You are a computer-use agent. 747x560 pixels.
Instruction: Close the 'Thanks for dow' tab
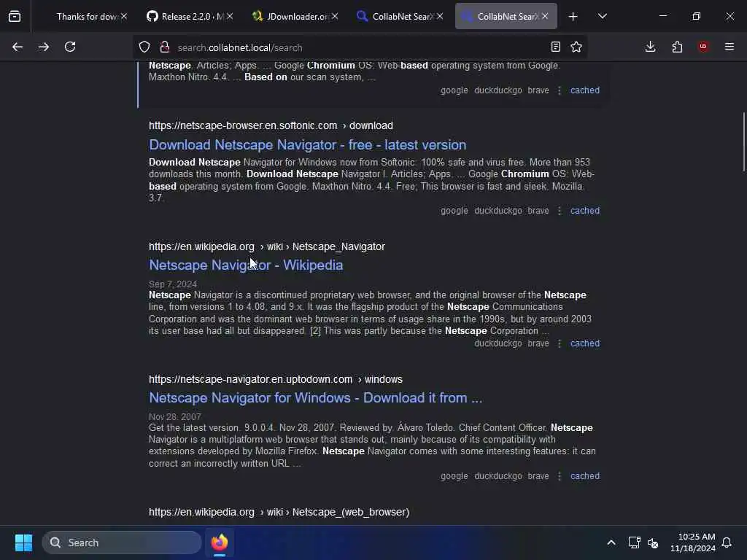[124, 17]
